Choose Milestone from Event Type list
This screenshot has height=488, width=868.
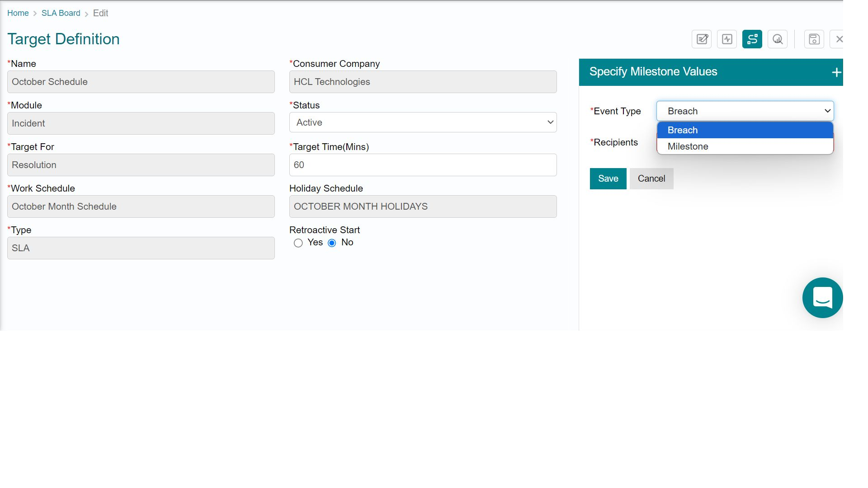click(x=745, y=146)
